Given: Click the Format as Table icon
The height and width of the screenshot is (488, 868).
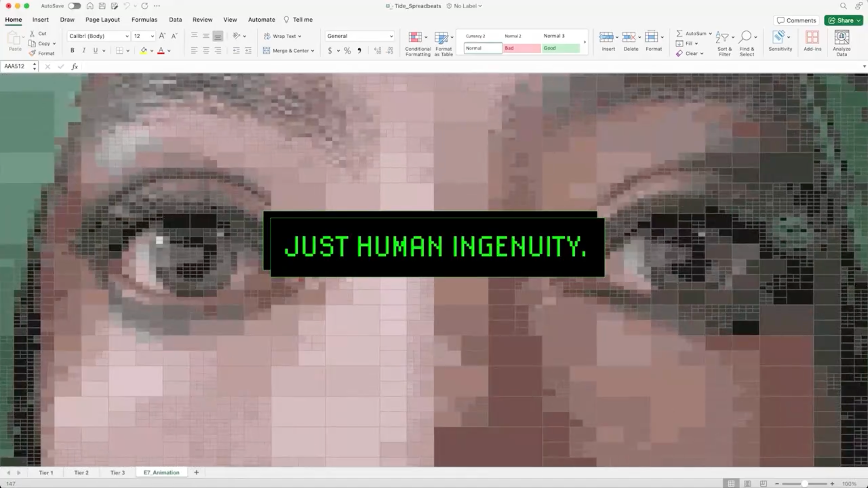Looking at the screenshot, I should pyautogui.click(x=441, y=38).
